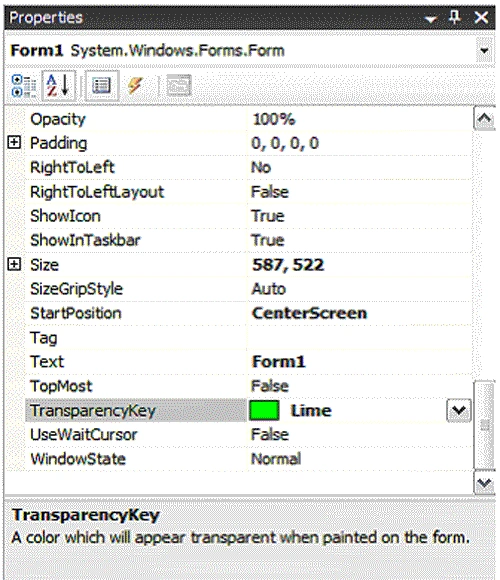The height and width of the screenshot is (580, 500).
Task: Open the Form1 object selector dropdown
Action: (x=484, y=51)
